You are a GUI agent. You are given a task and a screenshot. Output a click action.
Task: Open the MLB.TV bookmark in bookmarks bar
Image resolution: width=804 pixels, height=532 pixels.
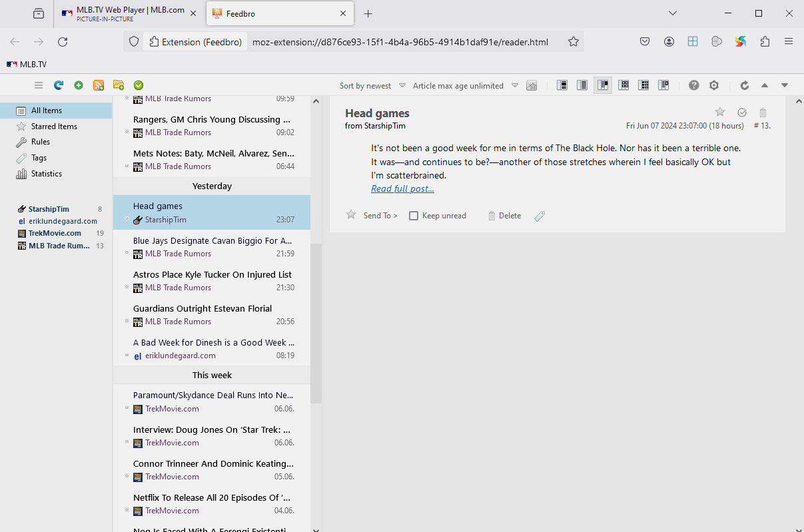[x=27, y=65]
